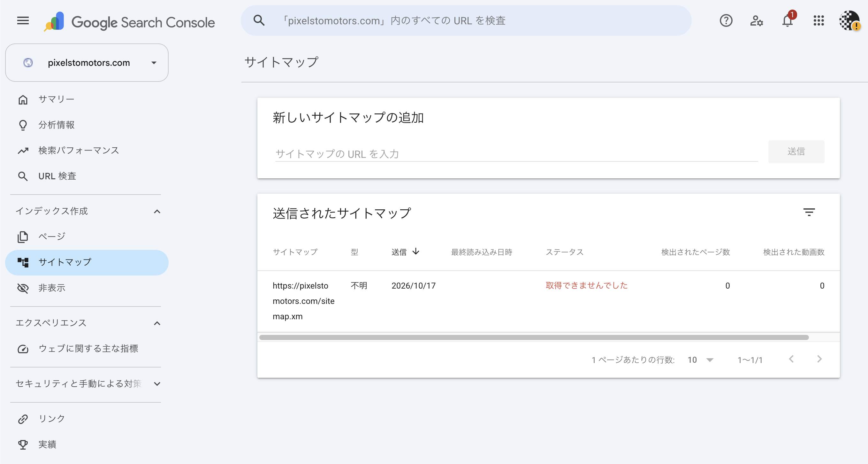Image resolution: width=868 pixels, height=464 pixels.
Task: Open the notifications bell
Action: click(788, 20)
